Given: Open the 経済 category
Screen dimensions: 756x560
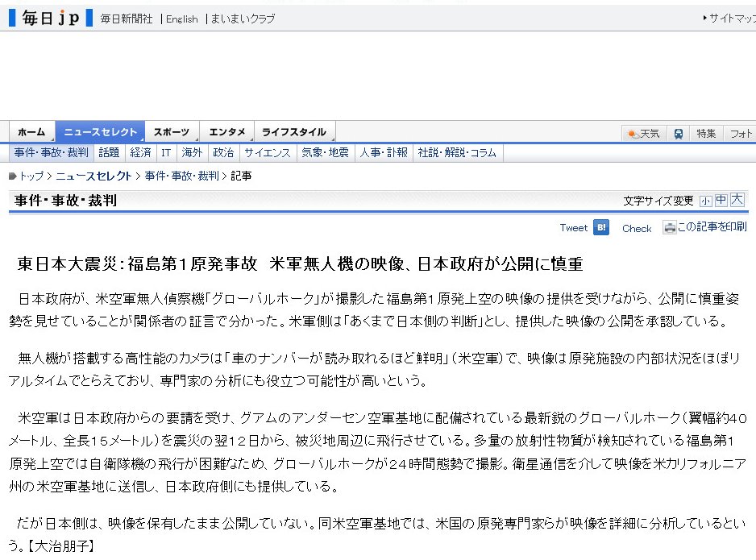Looking at the screenshot, I should point(141,153).
